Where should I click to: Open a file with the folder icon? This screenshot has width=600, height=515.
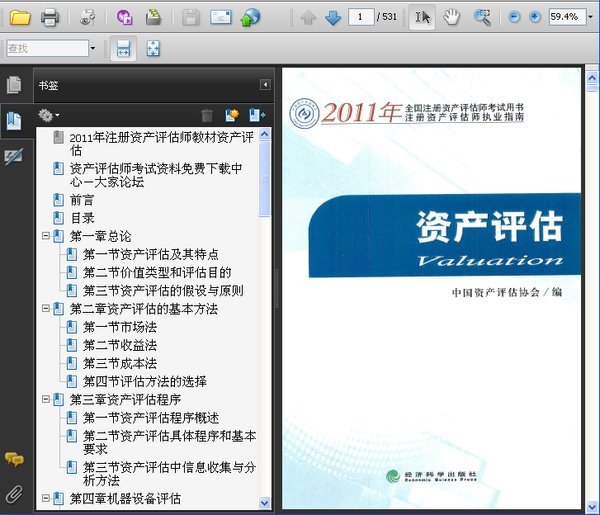[20, 17]
